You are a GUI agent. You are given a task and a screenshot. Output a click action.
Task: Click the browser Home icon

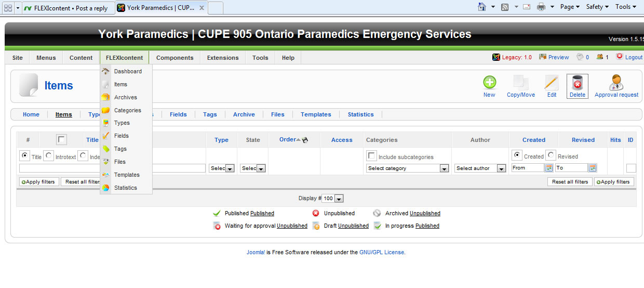482,7
